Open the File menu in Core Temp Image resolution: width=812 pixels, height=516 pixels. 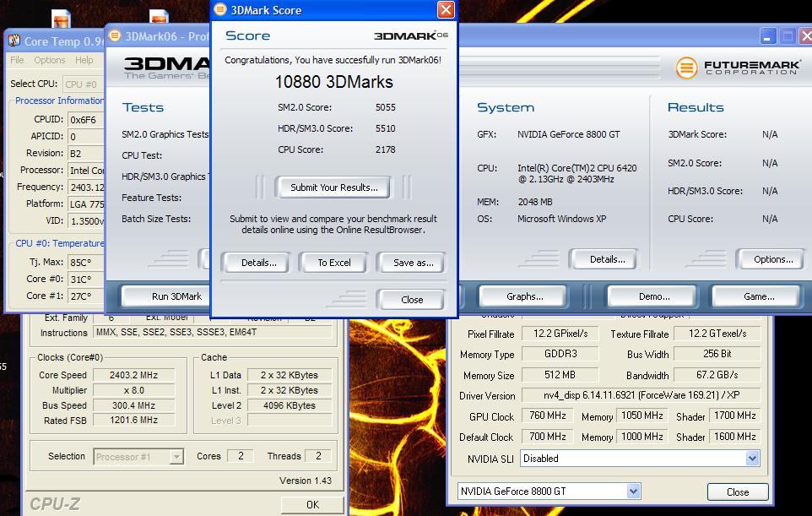click(x=17, y=60)
